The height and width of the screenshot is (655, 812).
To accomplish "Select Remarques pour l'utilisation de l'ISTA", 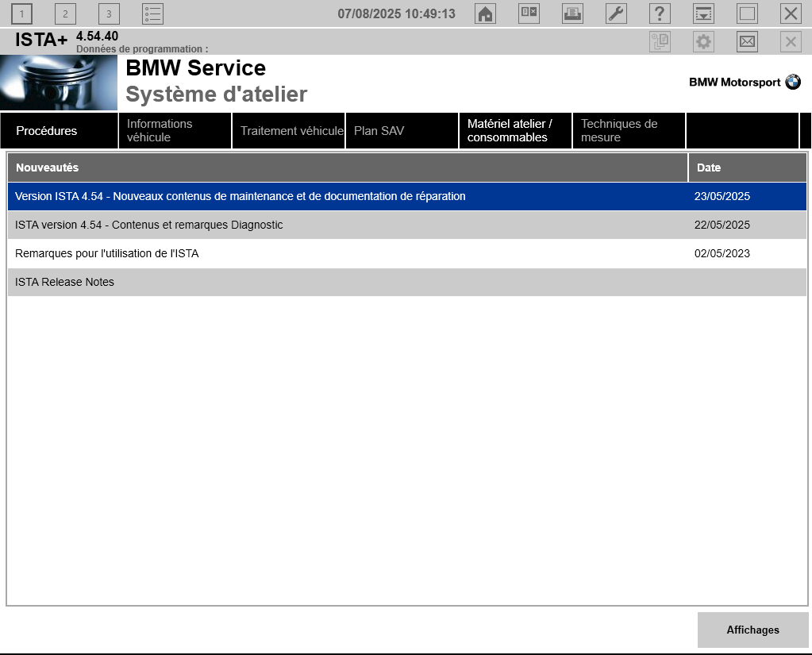I will [x=407, y=254].
